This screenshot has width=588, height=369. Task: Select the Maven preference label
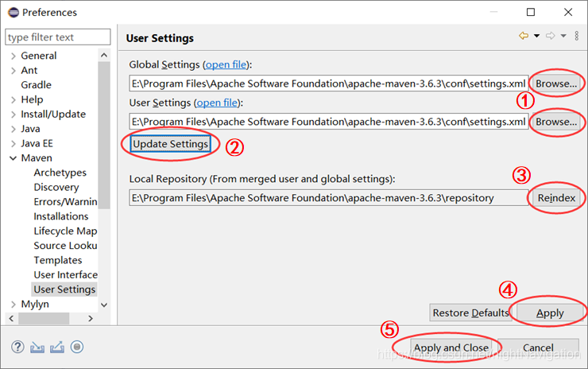[x=37, y=158]
